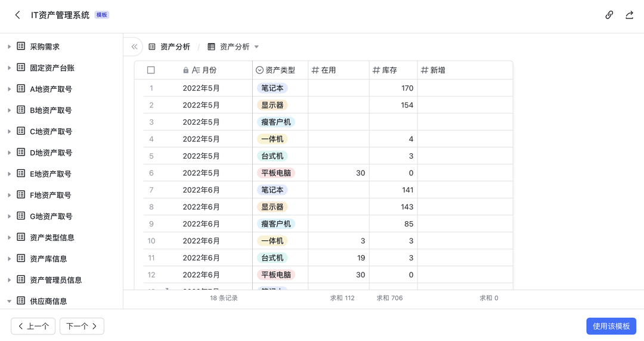This screenshot has width=644, height=341.
Task: Click the 在用 value 19 in row 11
Action: pos(361,258)
